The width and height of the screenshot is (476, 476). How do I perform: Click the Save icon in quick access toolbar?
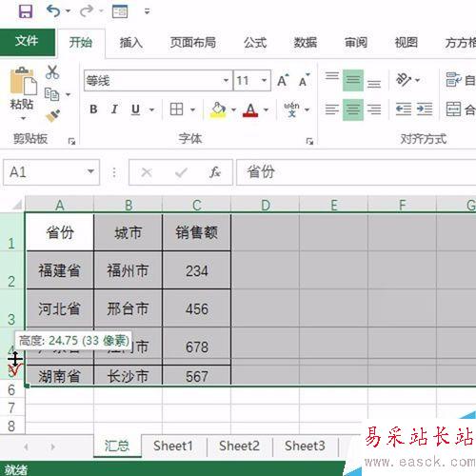pos(26,11)
